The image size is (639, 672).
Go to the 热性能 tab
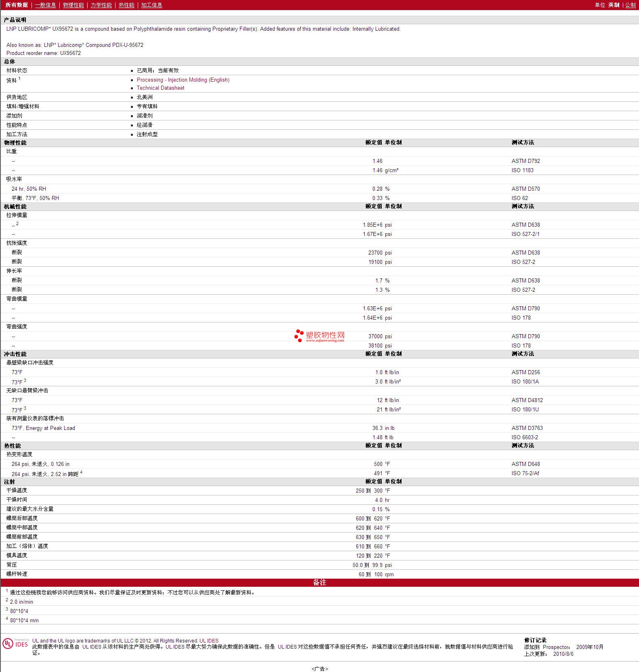pos(126,5)
